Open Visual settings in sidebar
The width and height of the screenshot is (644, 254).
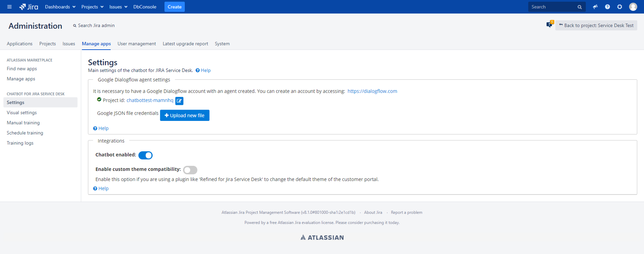22,113
